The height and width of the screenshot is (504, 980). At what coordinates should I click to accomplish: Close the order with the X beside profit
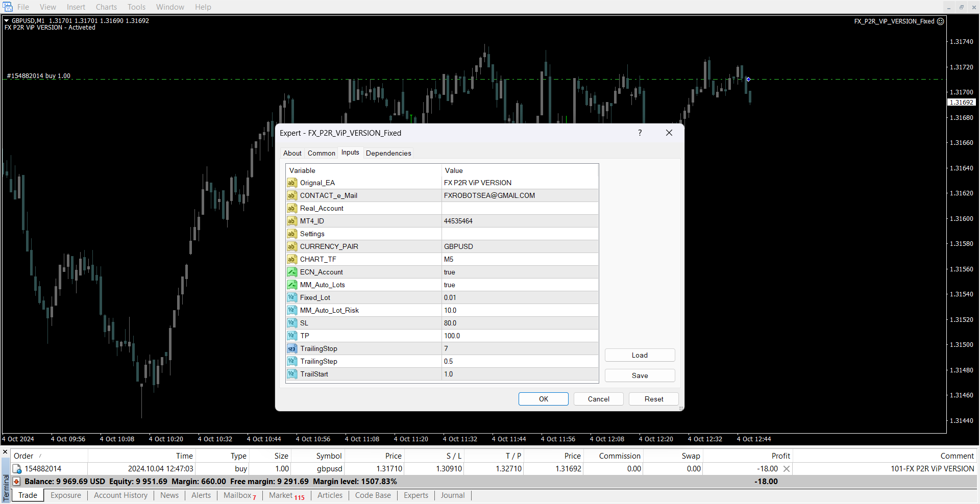pos(787,469)
